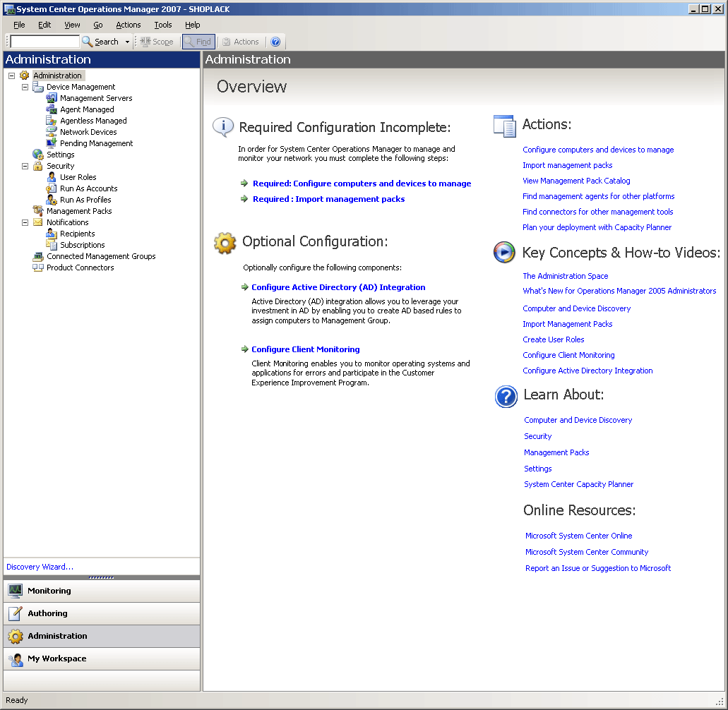Click the Actions toolbar button
The height and width of the screenshot is (710, 728).
[241, 42]
